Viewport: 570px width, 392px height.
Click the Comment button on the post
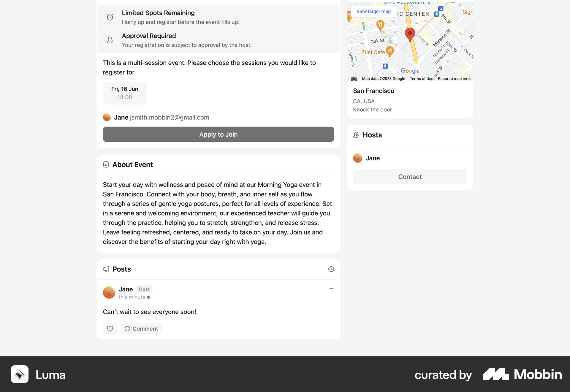pyautogui.click(x=141, y=328)
